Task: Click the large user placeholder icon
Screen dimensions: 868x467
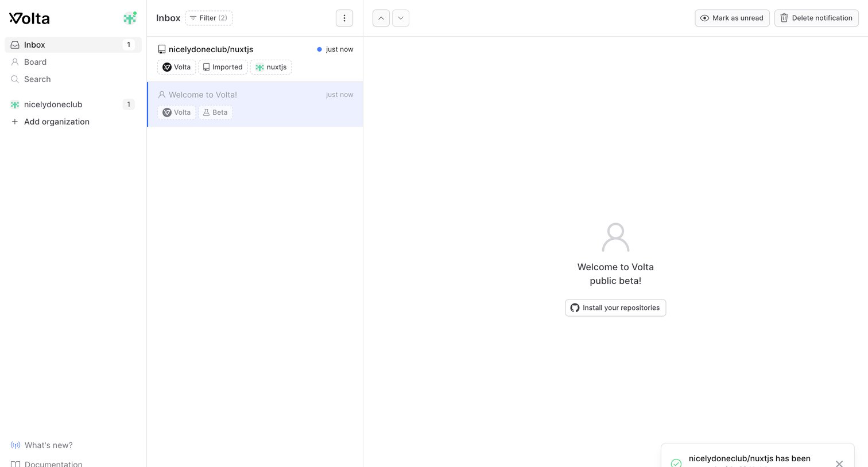Action: click(615, 238)
